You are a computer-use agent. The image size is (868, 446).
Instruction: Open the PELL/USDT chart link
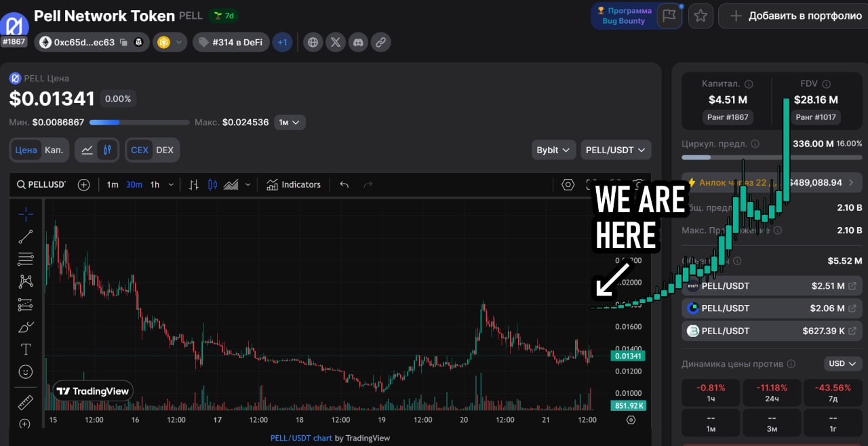click(301, 438)
